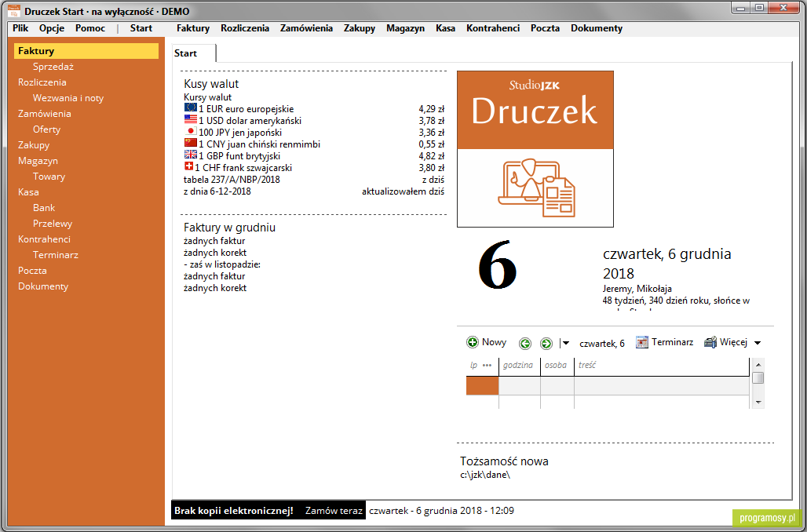Screen dimensions: 807x532
Task: Select the orange first-row cell in the schedule table
Action: pos(482,386)
